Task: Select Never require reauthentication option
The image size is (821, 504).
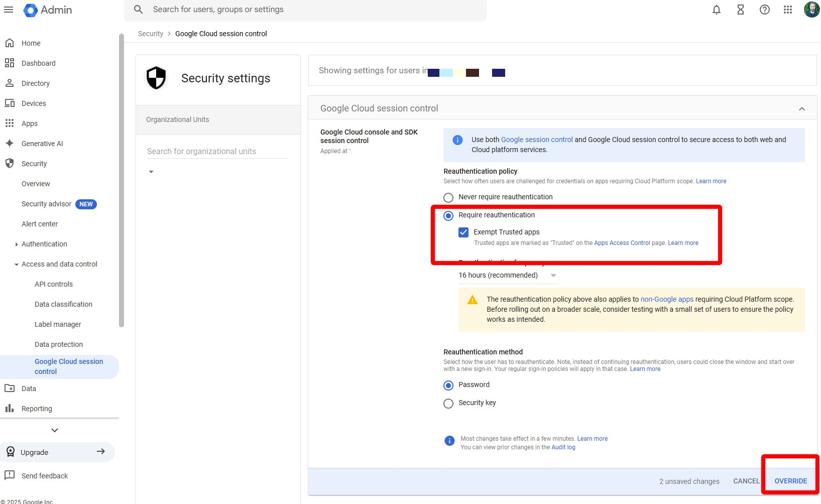Action: [448, 197]
